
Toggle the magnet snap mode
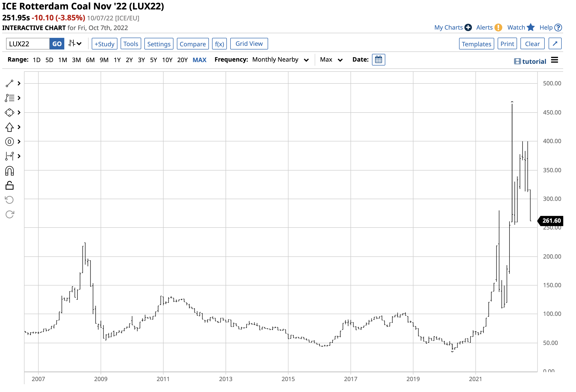pyautogui.click(x=9, y=171)
